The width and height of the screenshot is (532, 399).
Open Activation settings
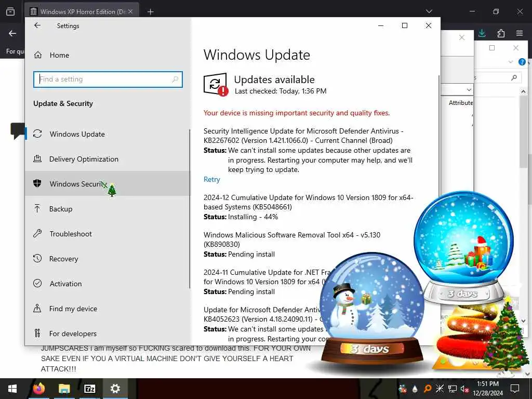pos(108,283)
